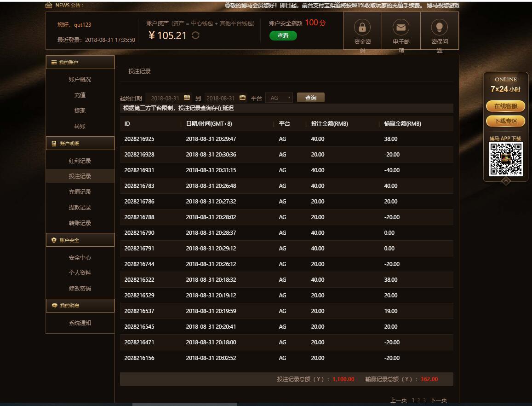This screenshot has height=406, width=532.
Task: Open the end date calendar icon
Action: (242, 98)
